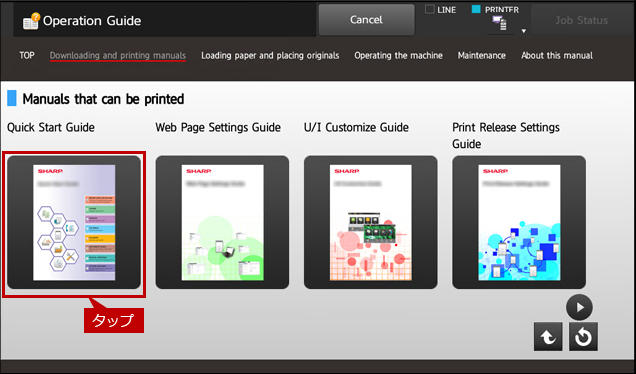Viewport: 636px width, 374px height.
Task: Open Loading paper and placing originals tab
Action: 270,56
